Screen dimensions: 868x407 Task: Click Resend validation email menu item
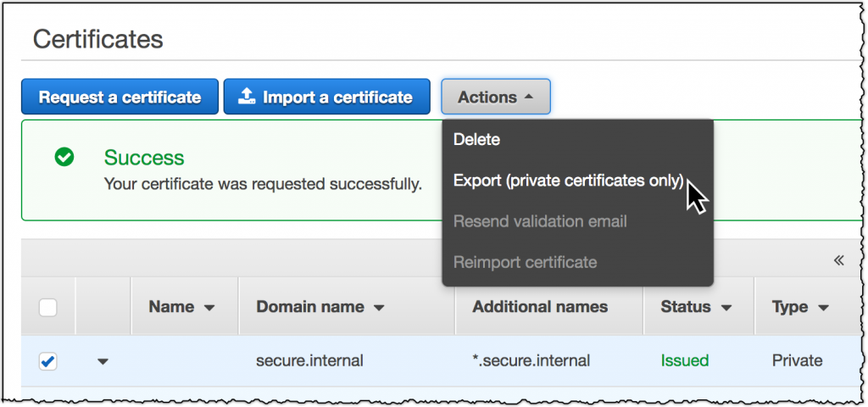(x=540, y=221)
